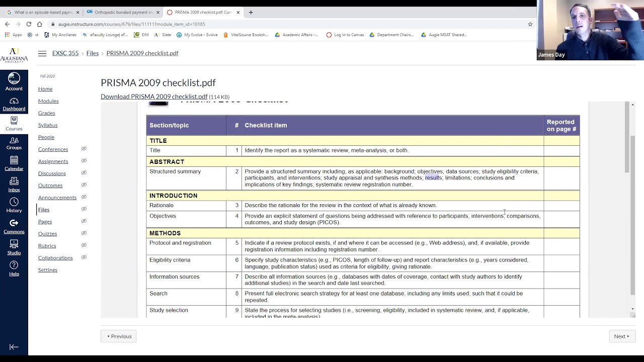Go back in the browser
644x362 pixels.
(x=7, y=24)
